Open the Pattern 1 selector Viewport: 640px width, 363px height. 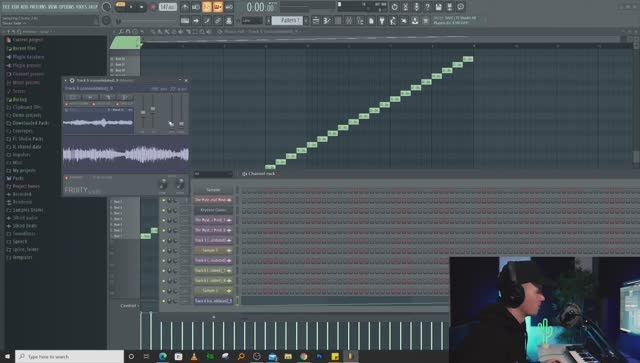click(x=287, y=20)
